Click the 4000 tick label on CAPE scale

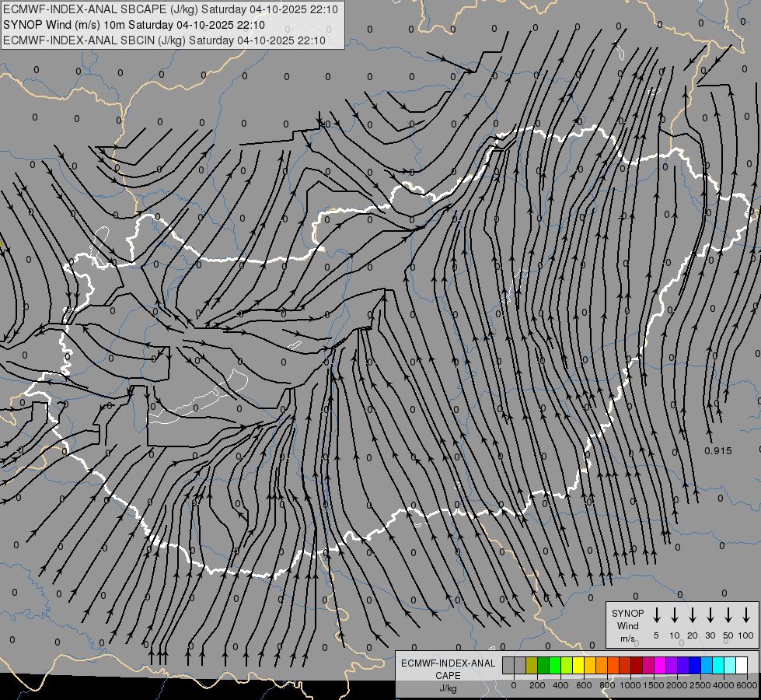pos(723,685)
